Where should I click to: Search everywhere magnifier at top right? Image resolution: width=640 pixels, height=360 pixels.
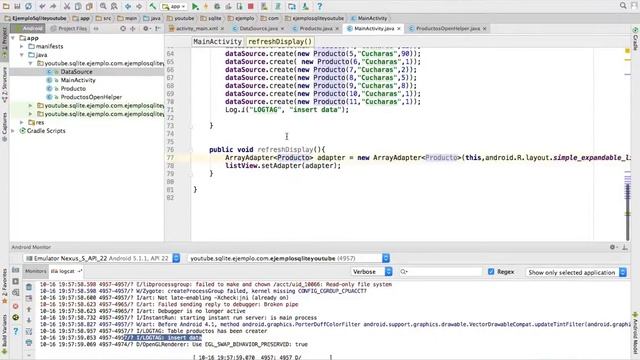click(x=623, y=6)
